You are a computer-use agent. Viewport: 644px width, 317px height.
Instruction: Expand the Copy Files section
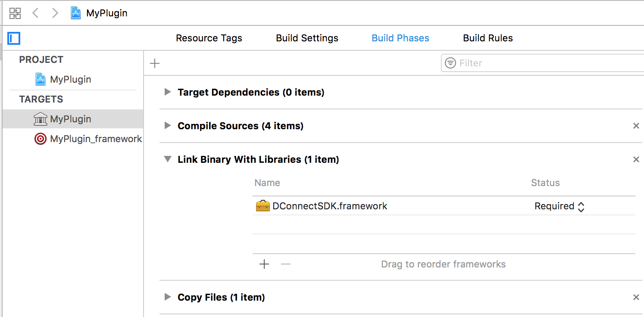pos(168,297)
